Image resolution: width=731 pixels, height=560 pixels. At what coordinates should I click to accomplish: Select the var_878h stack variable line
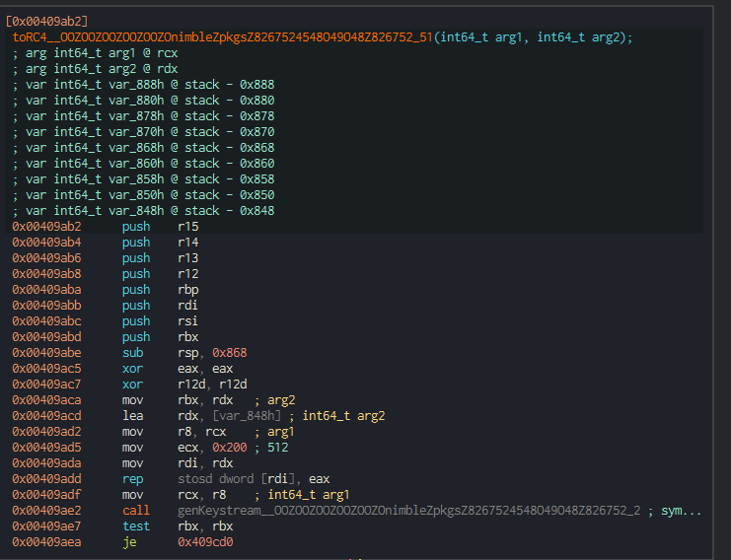click(x=143, y=116)
